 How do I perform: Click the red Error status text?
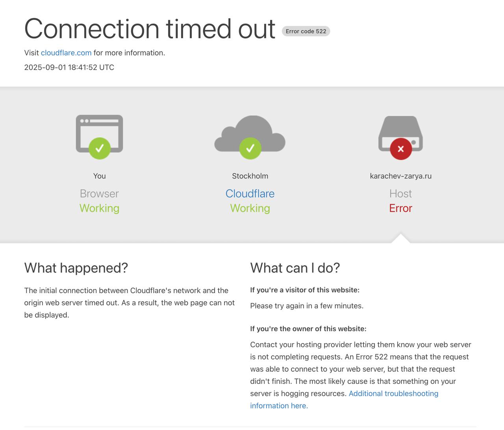pos(401,208)
